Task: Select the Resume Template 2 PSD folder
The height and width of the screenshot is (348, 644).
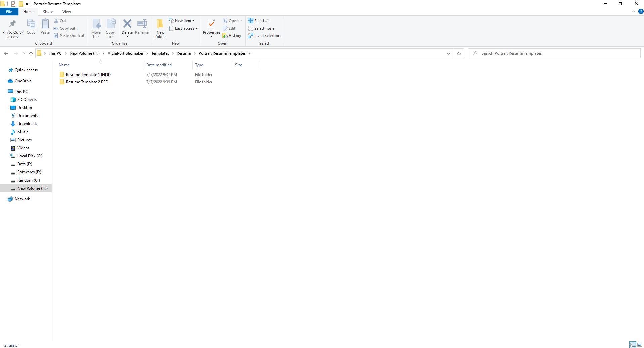Action: 87,82
